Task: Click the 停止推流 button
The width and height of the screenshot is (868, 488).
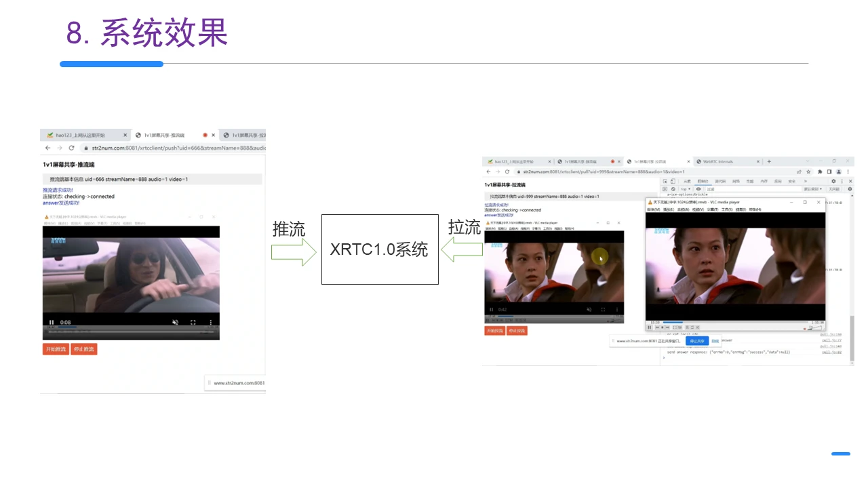Action: tap(84, 349)
